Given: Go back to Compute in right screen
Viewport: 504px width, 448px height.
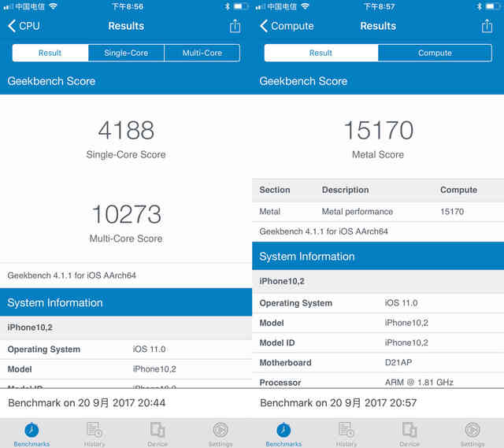Looking at the screenshot, I should 287,26.
